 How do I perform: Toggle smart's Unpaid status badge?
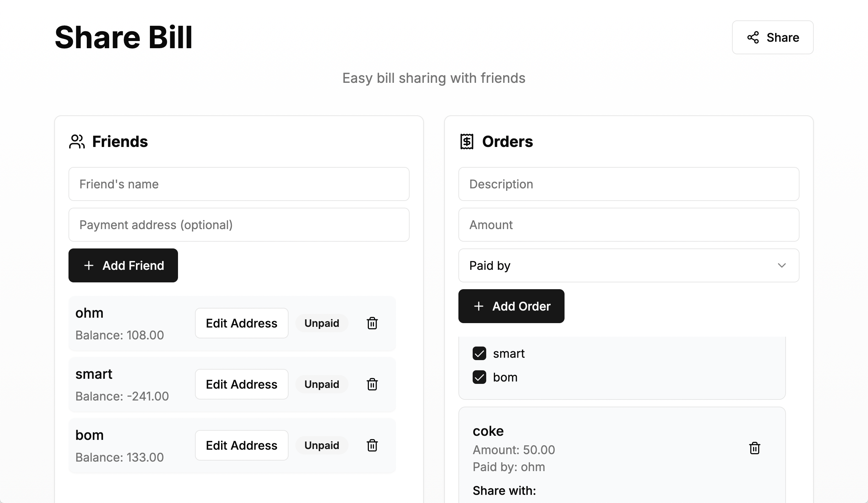point(321,384)
